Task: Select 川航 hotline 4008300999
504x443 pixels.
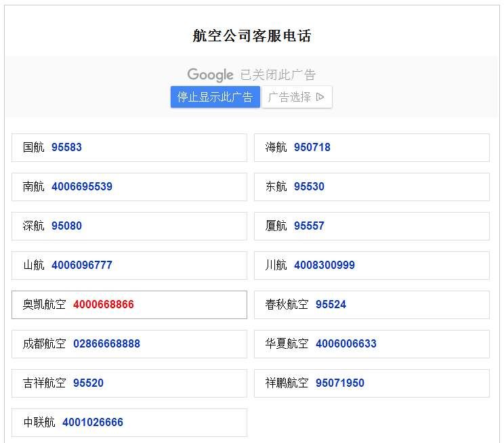Action: (324, 265)
